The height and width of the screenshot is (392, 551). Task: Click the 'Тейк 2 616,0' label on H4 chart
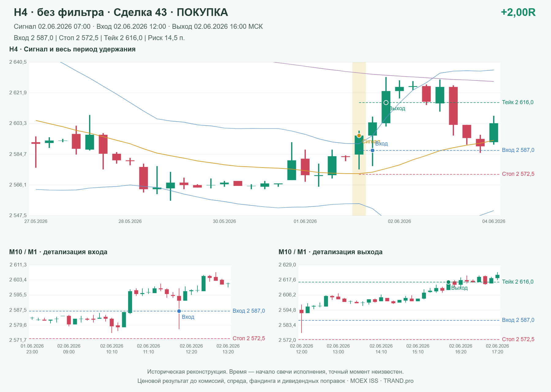(518, 102)
